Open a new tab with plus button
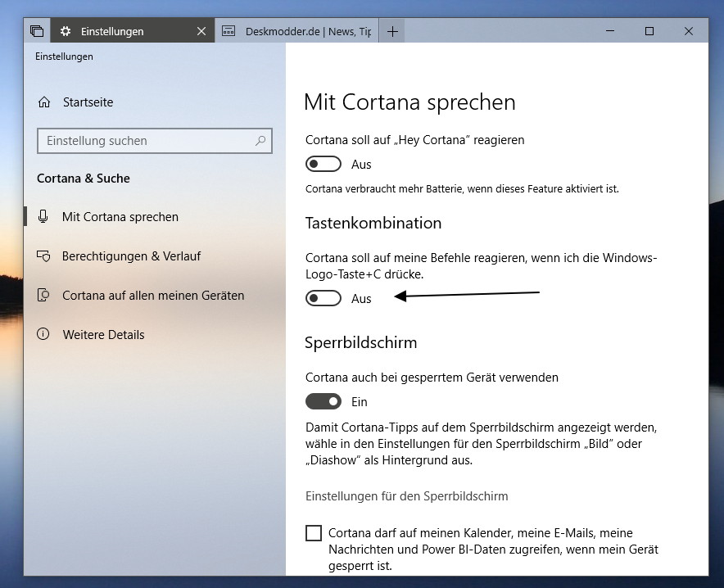Viewport: 724px width, 588px height. (x=392, y=31)
